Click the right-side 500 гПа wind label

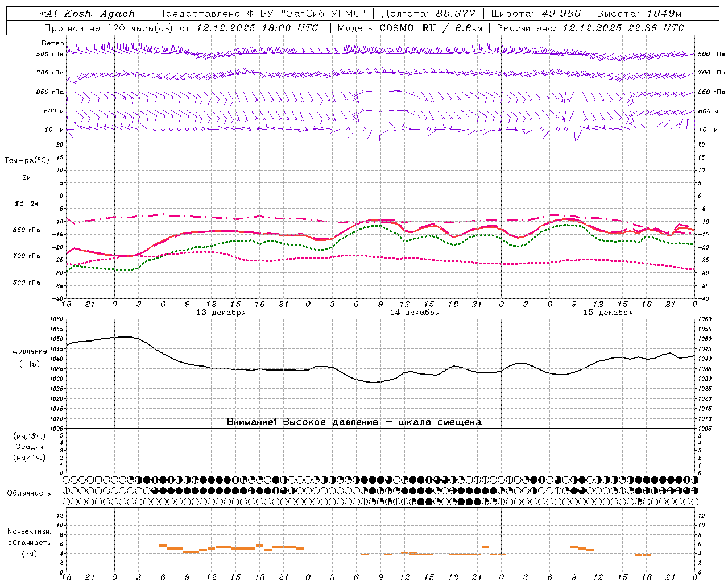point(712,54)
